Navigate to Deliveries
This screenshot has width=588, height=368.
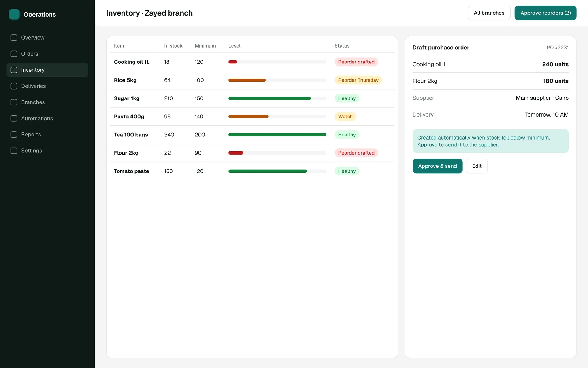[33, 86]
